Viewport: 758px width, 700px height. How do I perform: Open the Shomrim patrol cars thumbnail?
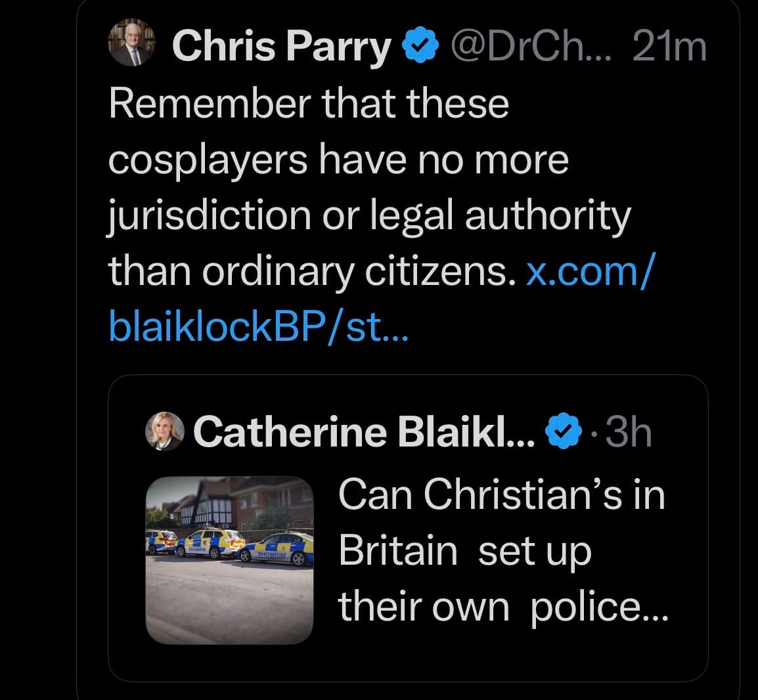[x=229, y=559]
